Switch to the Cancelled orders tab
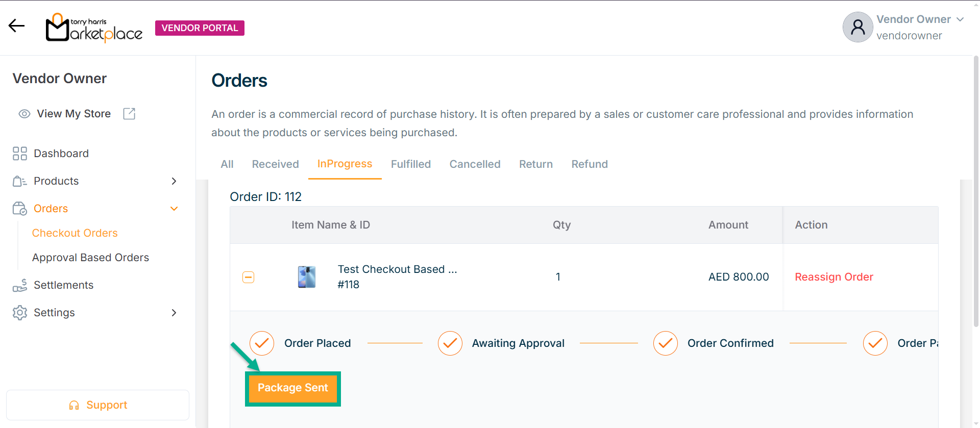 click(475, 164)
